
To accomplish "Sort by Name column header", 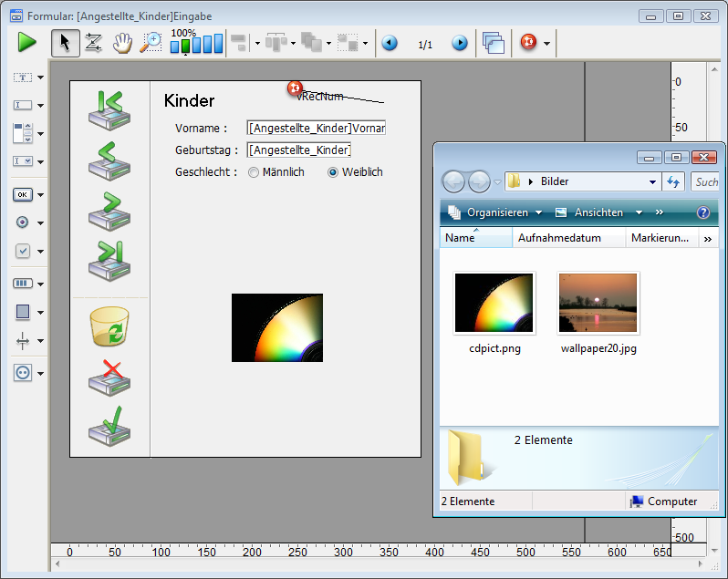I will 461,238.
